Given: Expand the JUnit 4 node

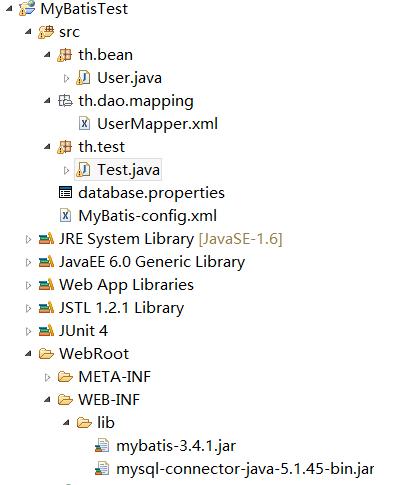Looking at the screenshot, I should pyautogui.click(x=28, y=331).
